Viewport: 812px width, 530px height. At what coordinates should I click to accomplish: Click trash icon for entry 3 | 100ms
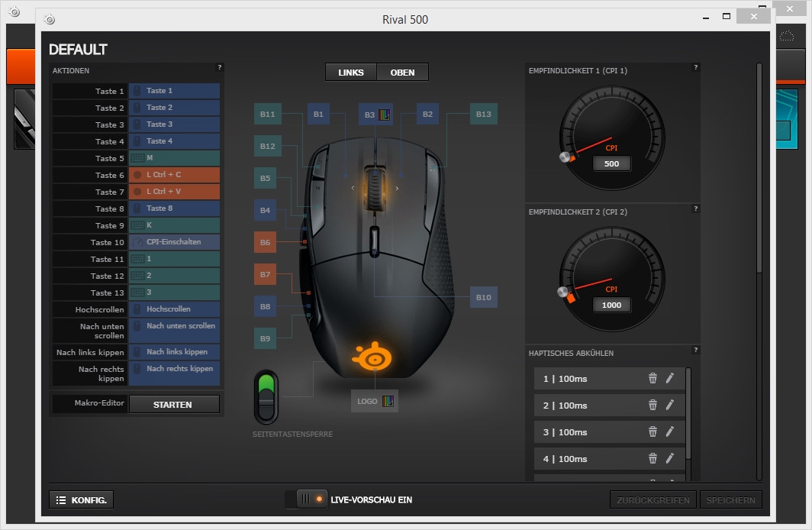tap(652, 431)
